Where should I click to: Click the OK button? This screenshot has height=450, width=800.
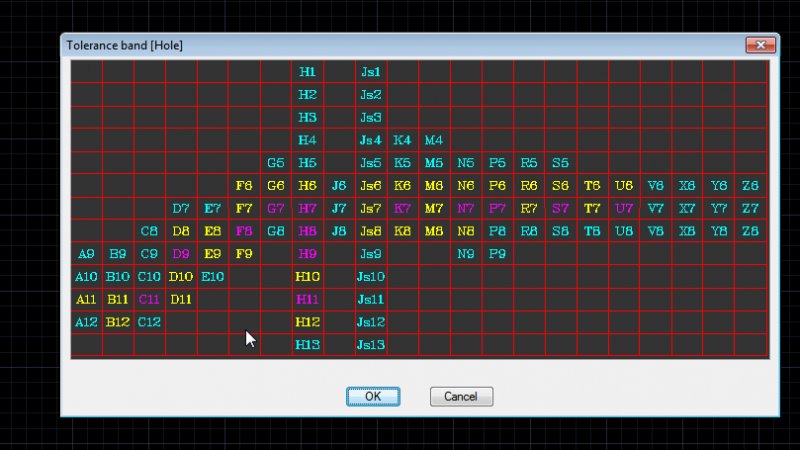[373, 397]
